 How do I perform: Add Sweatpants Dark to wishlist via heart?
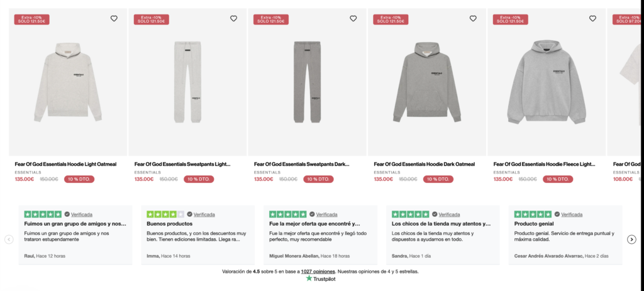[353, 19]
